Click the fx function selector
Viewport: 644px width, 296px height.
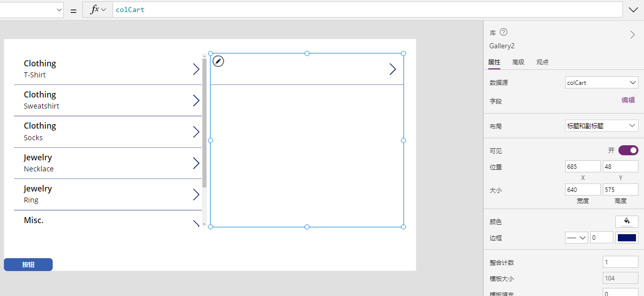click(97, 10)
